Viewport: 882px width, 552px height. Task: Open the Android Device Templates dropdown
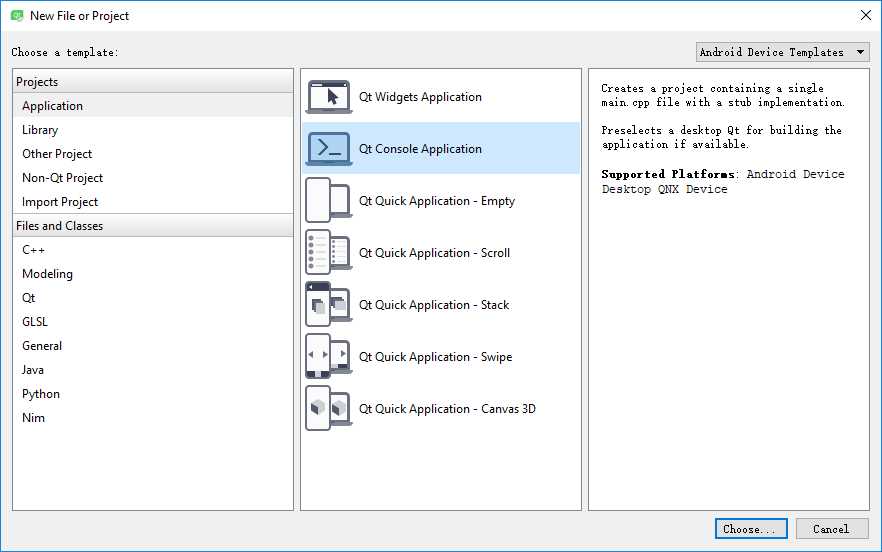[x=782, y=52]
